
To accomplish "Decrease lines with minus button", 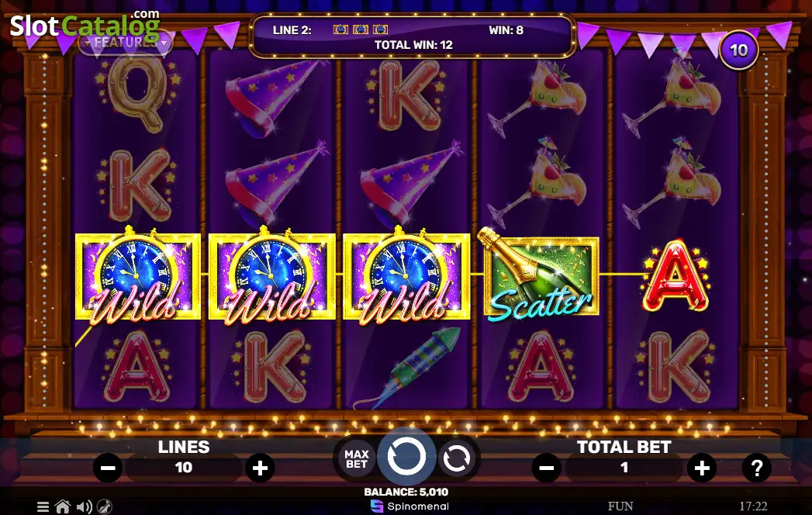I will 108,468.
